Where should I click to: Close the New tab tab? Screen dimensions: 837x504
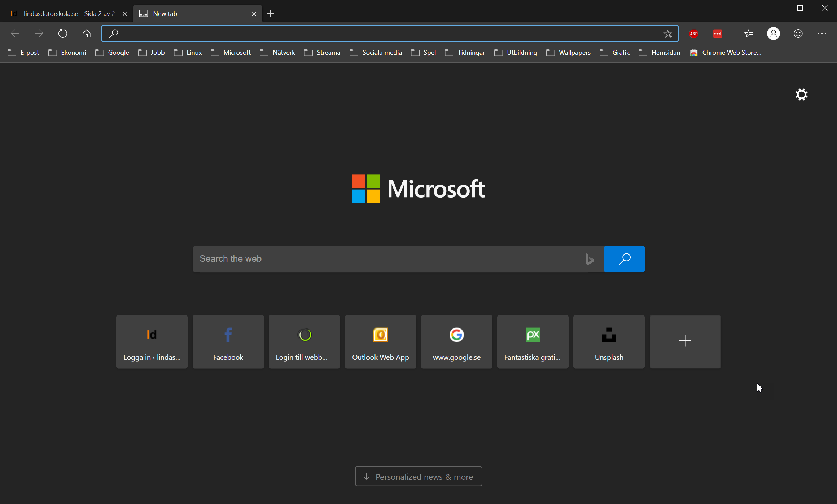coord(254,14)
